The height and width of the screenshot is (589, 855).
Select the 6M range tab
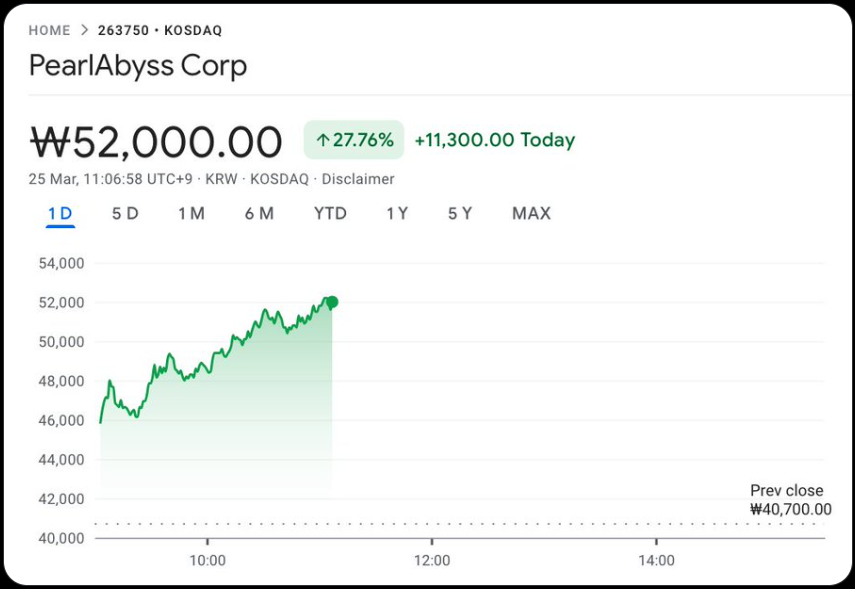tap(259, 213)
